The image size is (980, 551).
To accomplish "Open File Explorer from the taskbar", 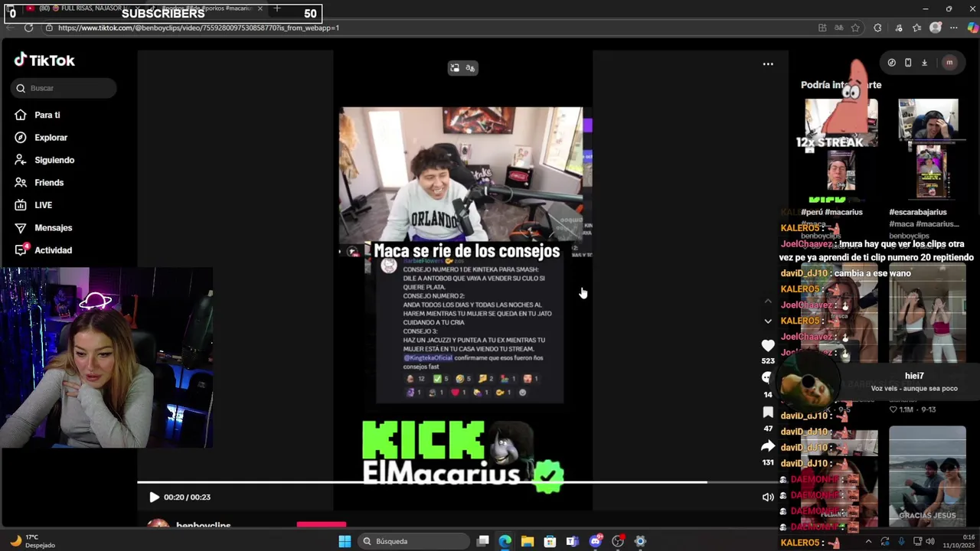I will point(528,542).
